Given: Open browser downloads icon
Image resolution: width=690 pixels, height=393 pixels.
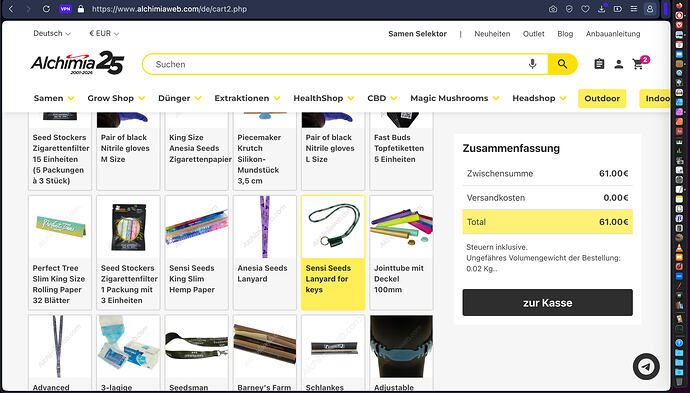Looking at the screenshot, I should (601, 9).
